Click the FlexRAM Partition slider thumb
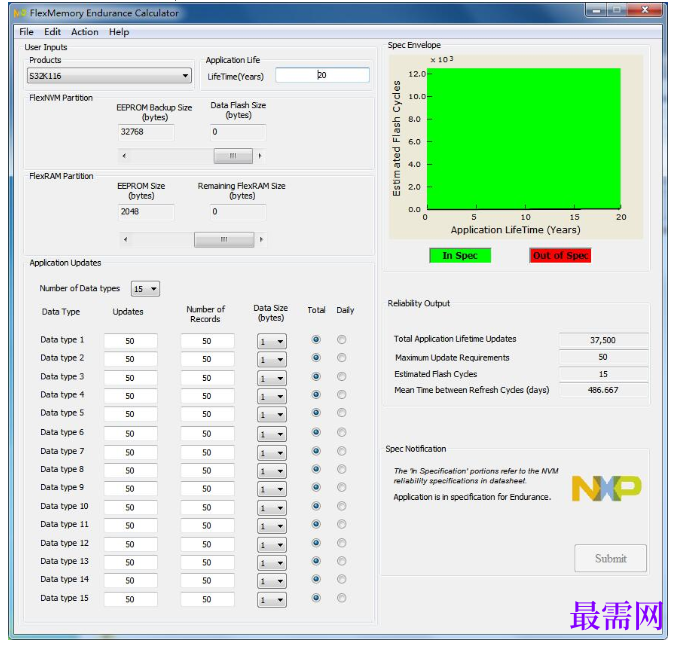682x647 pixels. [x=224, y=239]
